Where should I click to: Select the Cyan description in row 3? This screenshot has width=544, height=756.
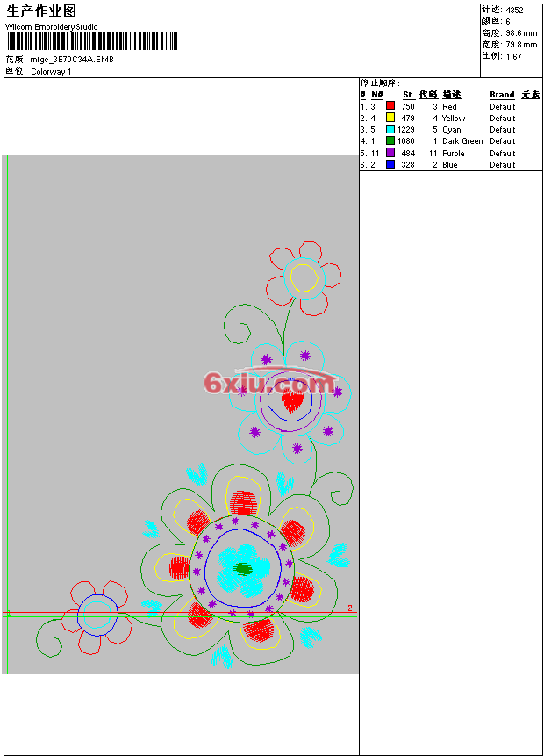click(452, 130)
